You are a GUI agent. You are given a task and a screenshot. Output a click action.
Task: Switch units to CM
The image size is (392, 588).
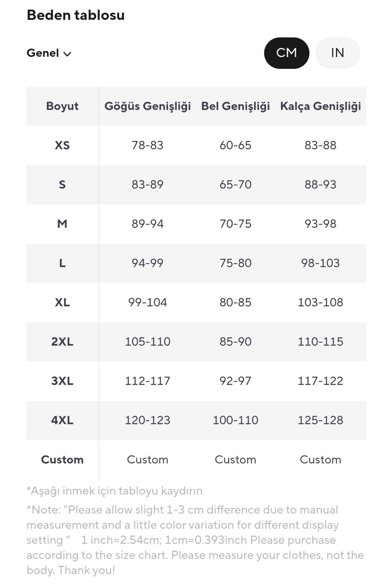[286, 53]
